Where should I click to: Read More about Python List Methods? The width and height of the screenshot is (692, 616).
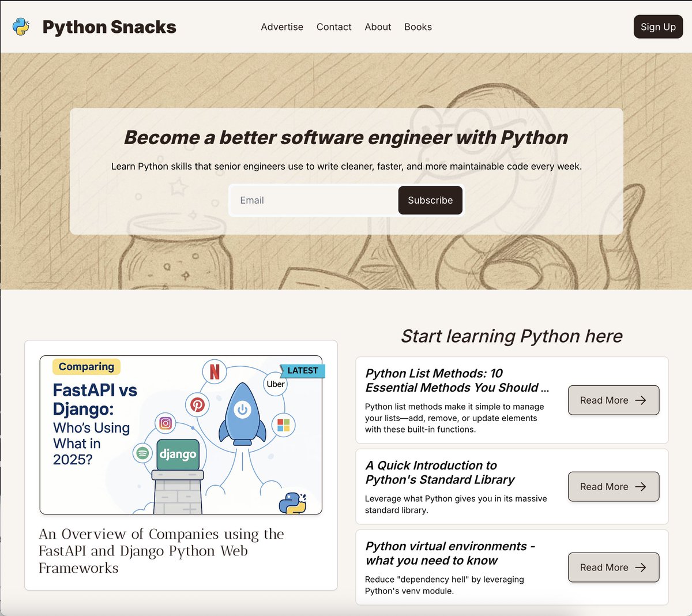[x=614, y=400]
